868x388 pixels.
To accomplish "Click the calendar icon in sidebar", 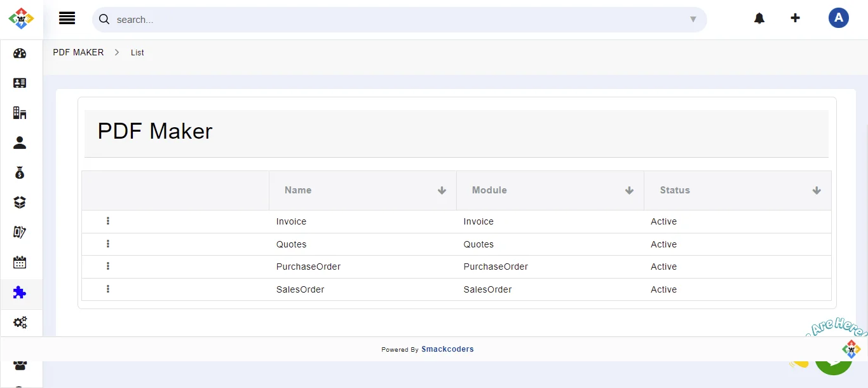I will (20, 262).
